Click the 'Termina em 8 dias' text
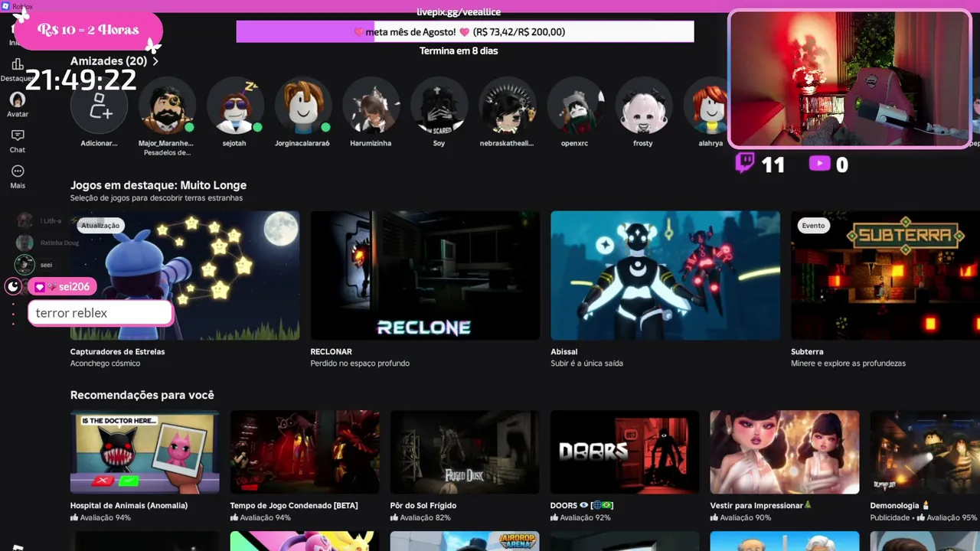 point(459,51)
